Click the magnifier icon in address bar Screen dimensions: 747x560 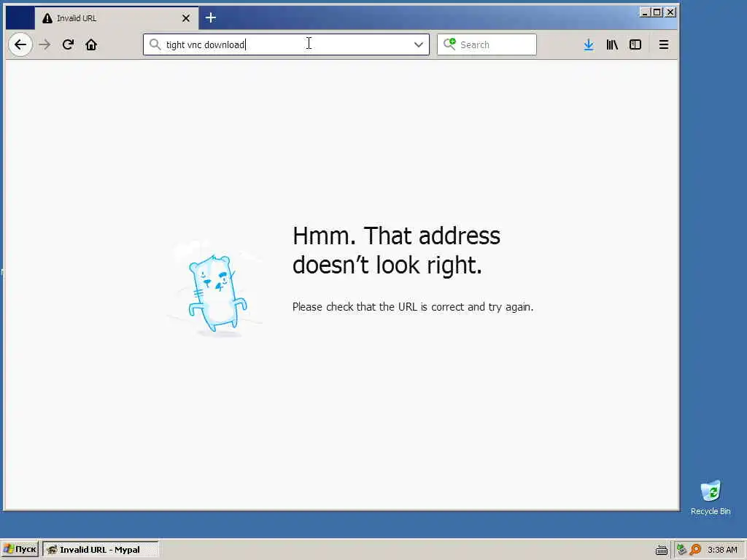155,44
